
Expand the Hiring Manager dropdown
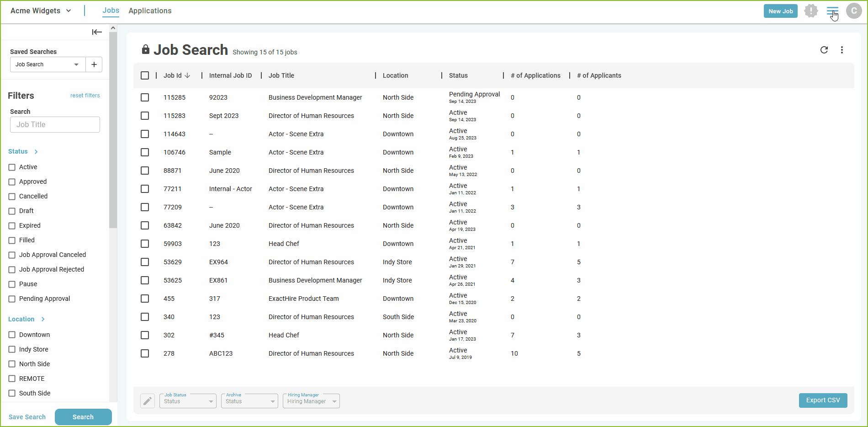[311, 401]
